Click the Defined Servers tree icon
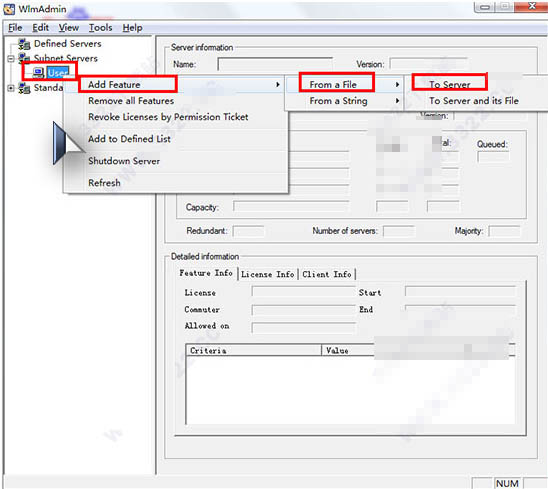 24,44
